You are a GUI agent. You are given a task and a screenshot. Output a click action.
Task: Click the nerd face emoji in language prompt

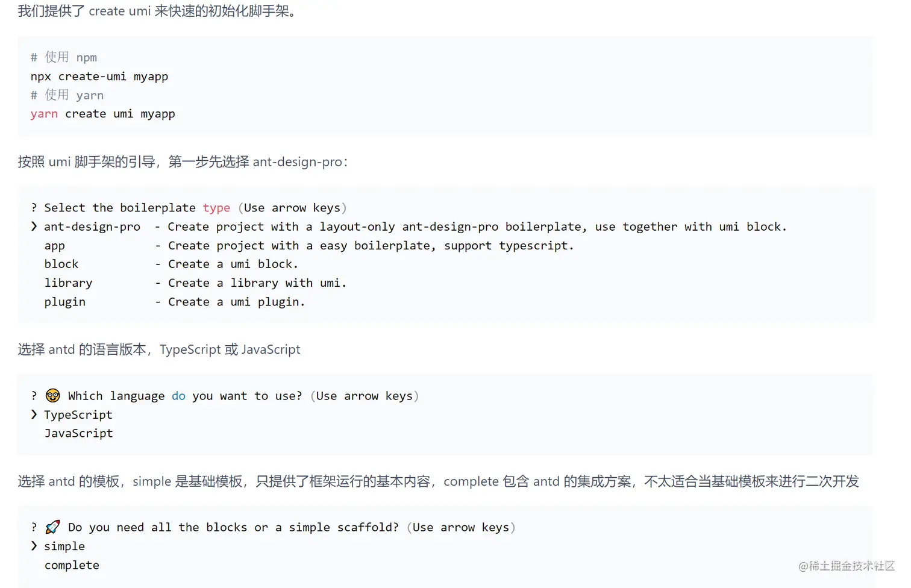[53, 395]
